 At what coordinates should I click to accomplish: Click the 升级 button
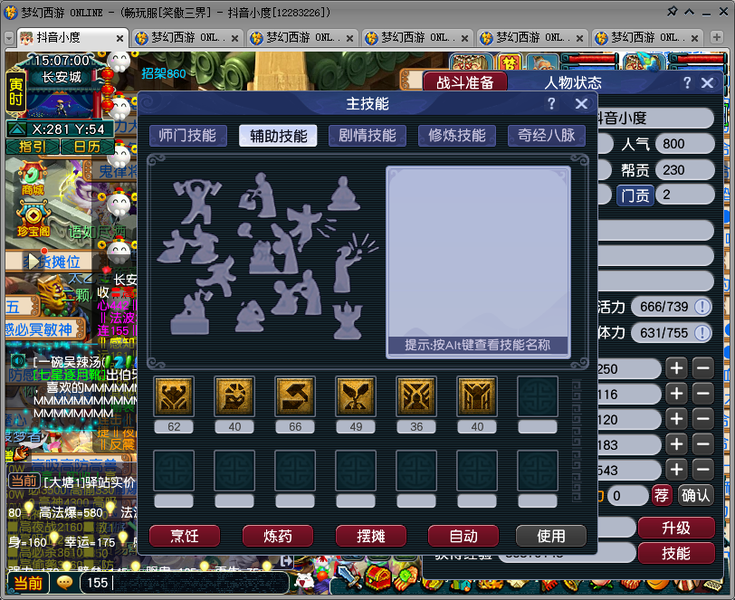pos(676,528)
